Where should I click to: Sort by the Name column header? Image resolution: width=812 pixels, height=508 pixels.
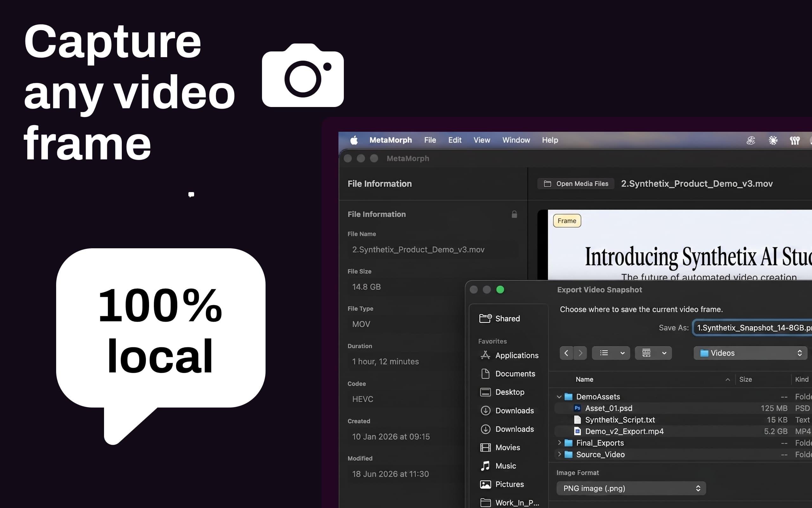(584, 379)
